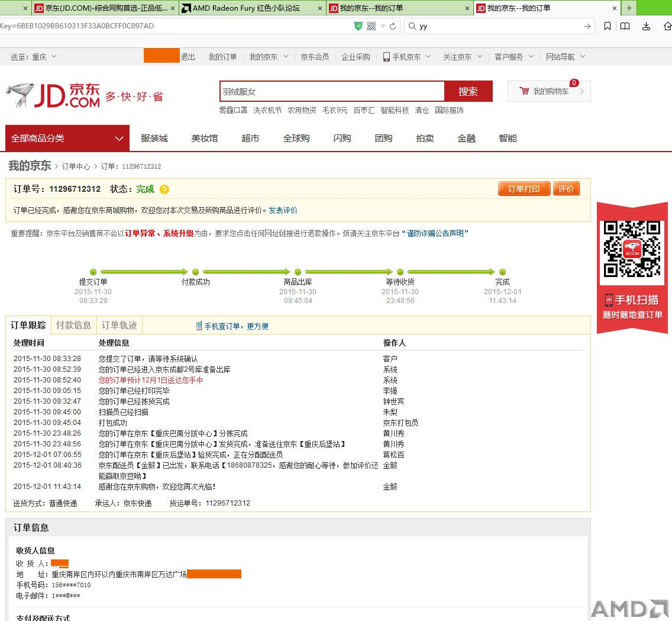Viewport: 672px width, 621px height.
Task: Go to the browser home page icon
Action: pyautogui.click(x=667, y=26)
